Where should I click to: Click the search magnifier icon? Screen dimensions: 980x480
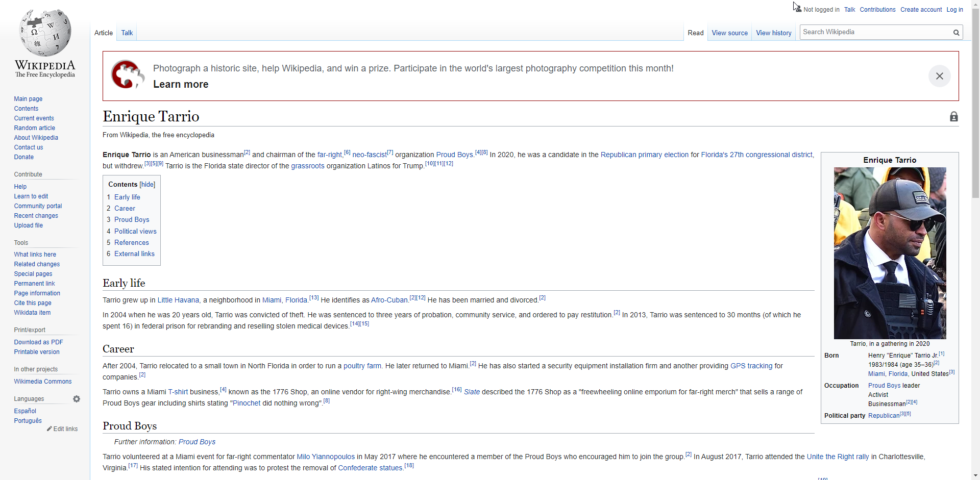(956, 33)
